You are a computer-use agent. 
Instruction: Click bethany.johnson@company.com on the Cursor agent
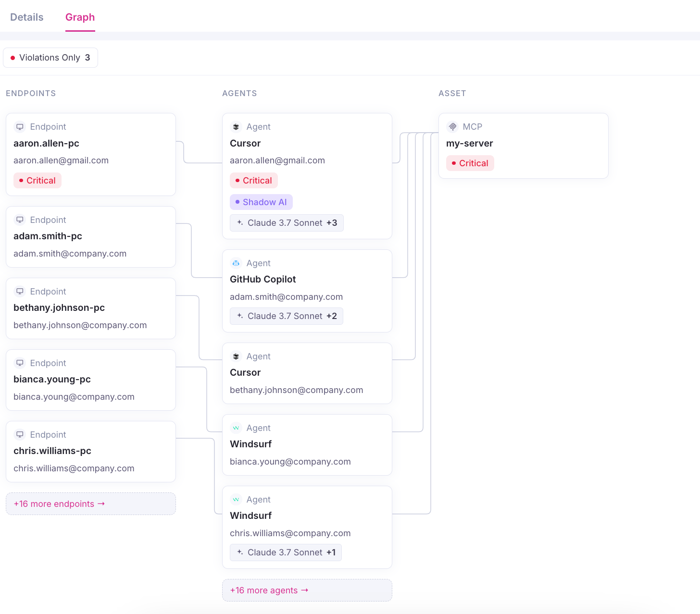pyautogui.click(x=297, y=390)
